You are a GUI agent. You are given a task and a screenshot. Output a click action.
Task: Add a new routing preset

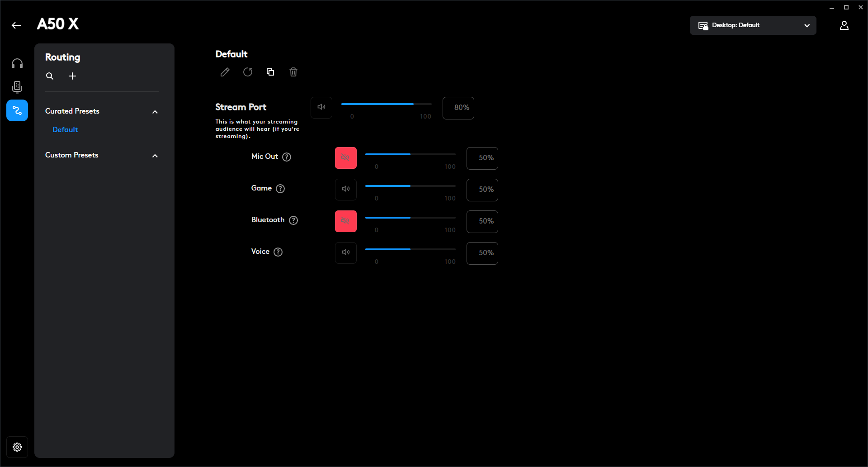(x=72, y=76)
